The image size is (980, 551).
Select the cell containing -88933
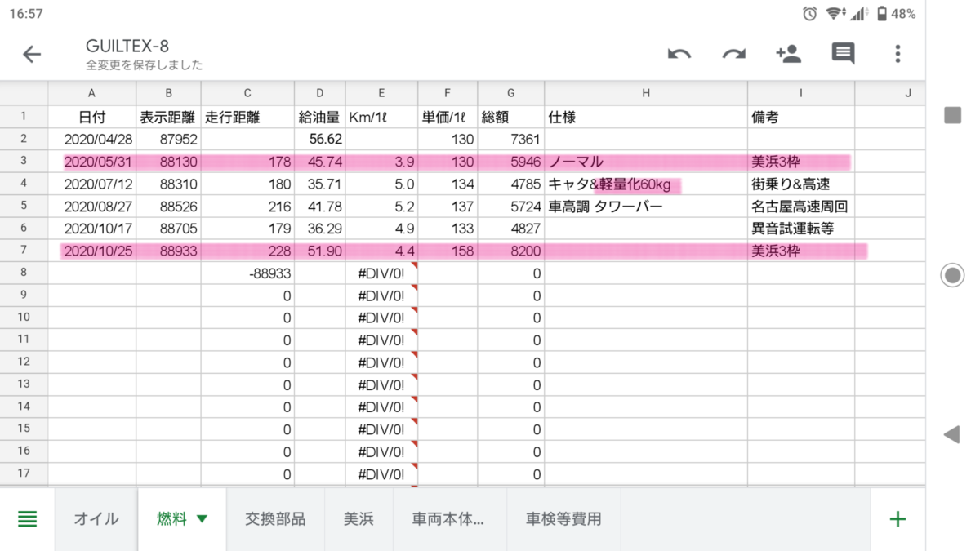point(248,273)
